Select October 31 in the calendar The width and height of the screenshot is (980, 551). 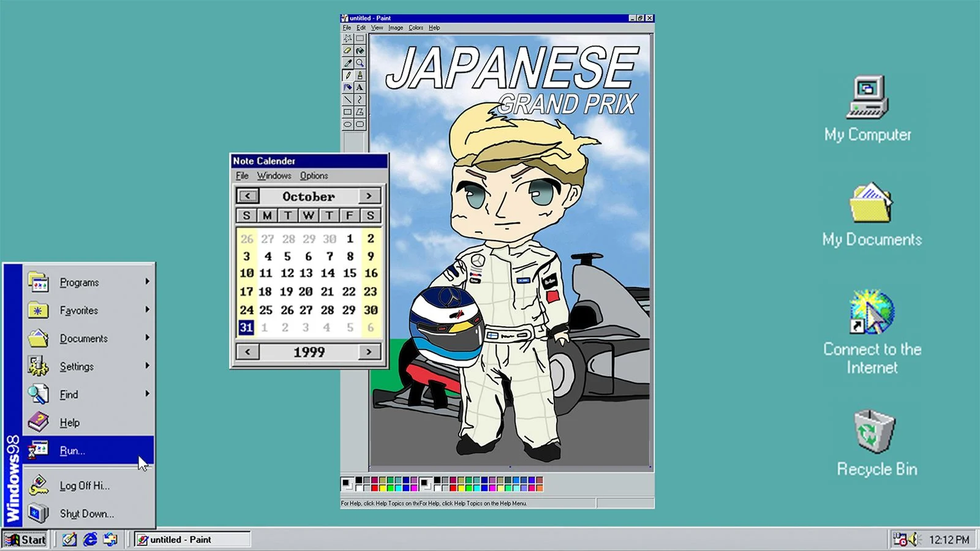(246, 328)
